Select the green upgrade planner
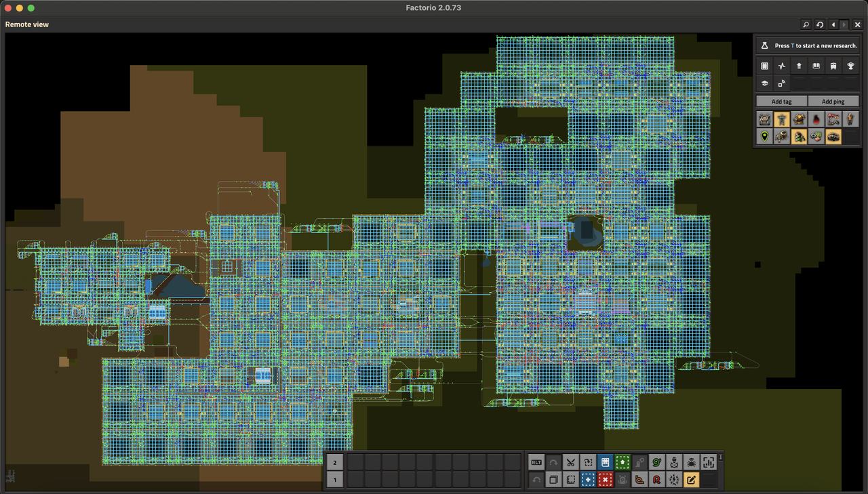Screen dimensions: 868x494 point(623,462)
